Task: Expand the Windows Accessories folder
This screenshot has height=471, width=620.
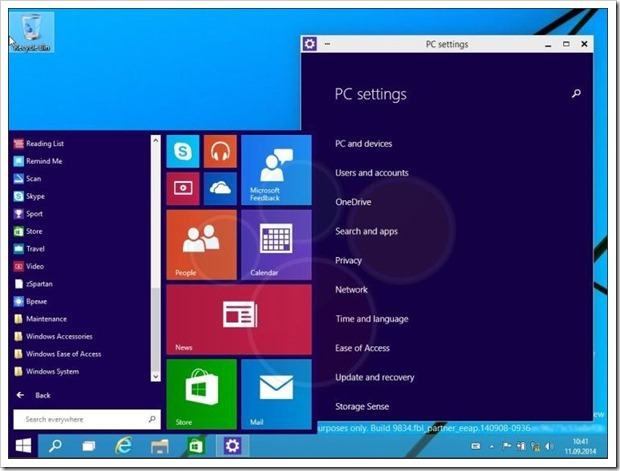Action: pos(59,337)
